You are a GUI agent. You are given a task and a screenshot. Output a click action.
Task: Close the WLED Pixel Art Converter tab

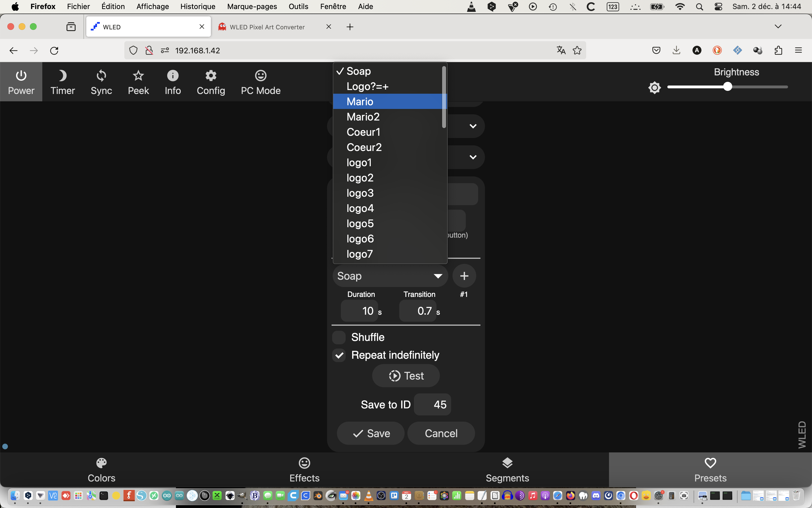click(x=329, y=27)
